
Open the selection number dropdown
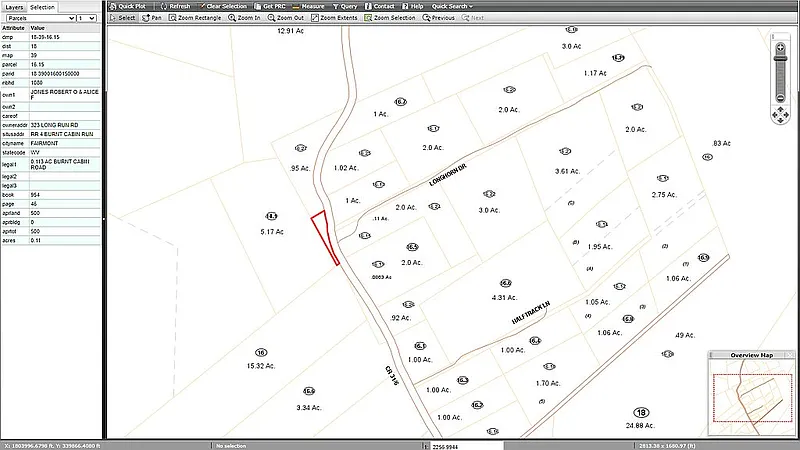(88, 18)
